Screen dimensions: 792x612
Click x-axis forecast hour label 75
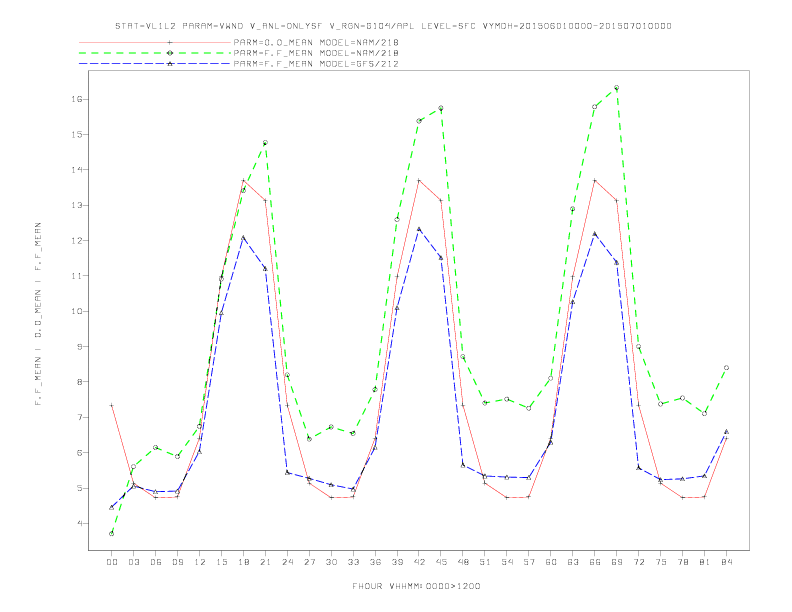pos(661,562)
